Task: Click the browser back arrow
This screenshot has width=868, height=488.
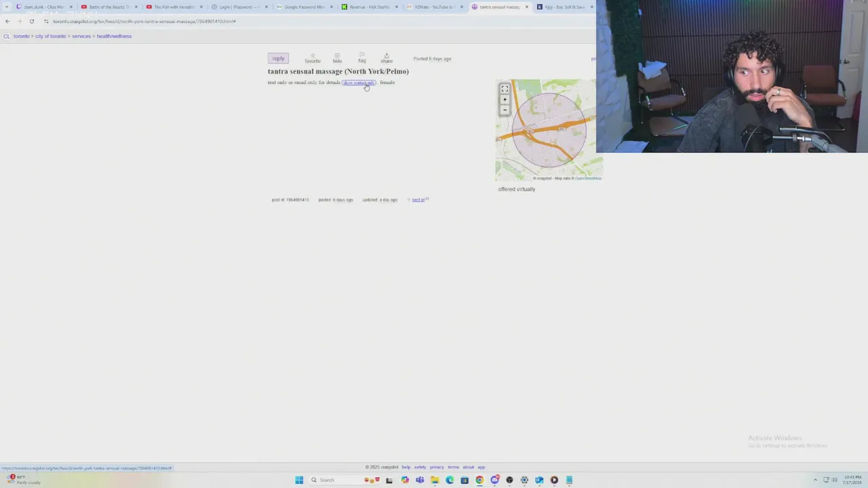Action: click(7, 21)
